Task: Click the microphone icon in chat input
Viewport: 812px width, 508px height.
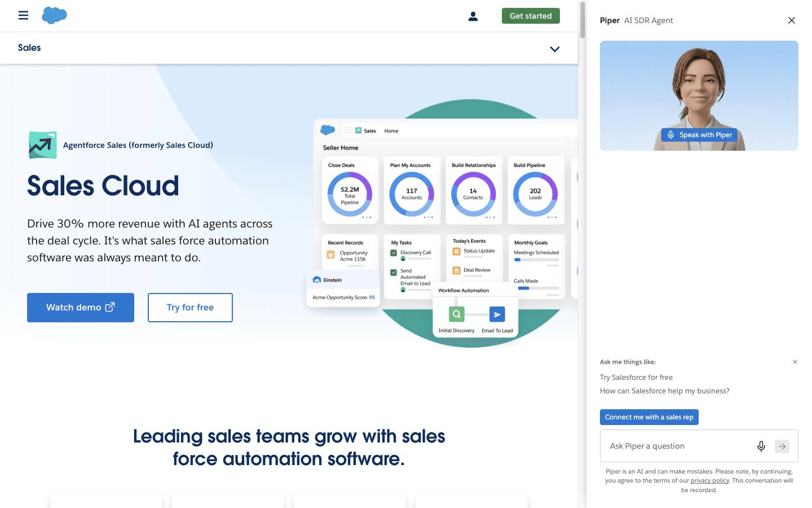Action: (761, 446)
